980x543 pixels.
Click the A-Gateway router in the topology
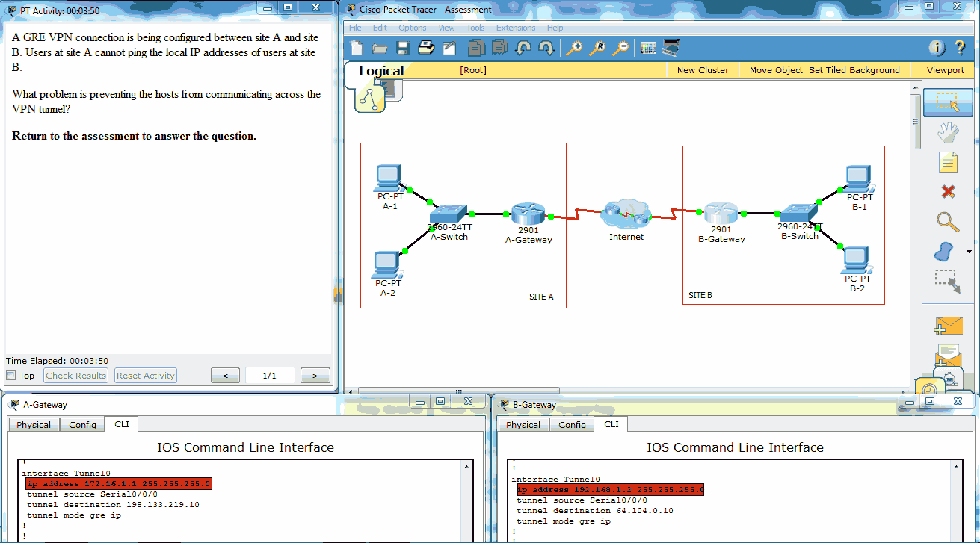coord(528,215)
